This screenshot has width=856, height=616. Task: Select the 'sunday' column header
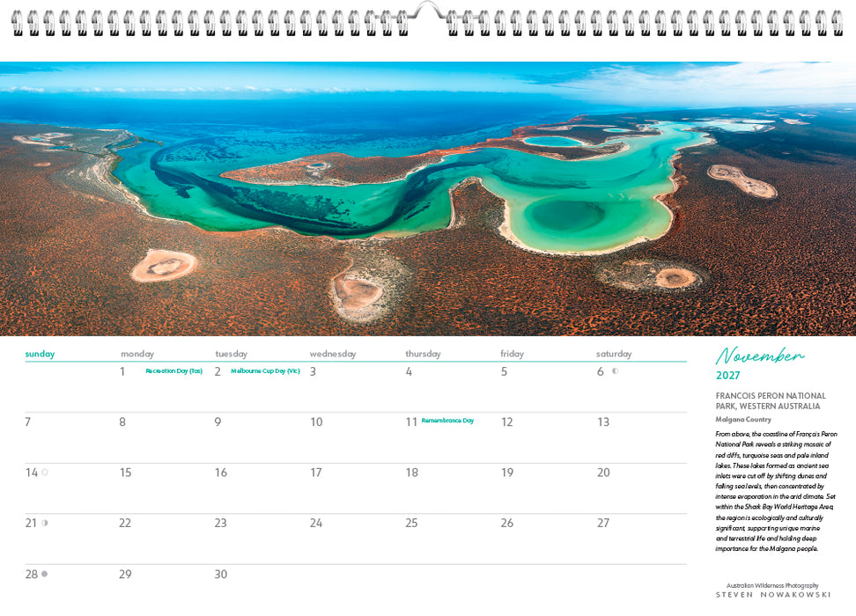(40, 354)
